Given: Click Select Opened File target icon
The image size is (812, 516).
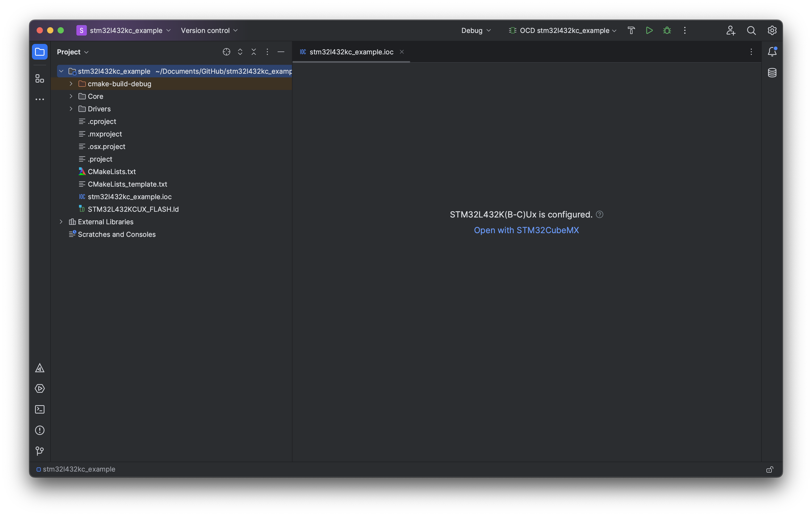Looking at the screenshot, I should click(x=226, y=52).
